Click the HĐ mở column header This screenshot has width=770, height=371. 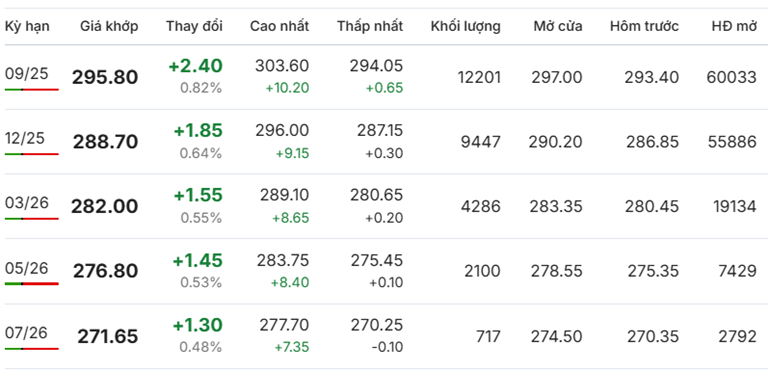click(x=734, y=27)
